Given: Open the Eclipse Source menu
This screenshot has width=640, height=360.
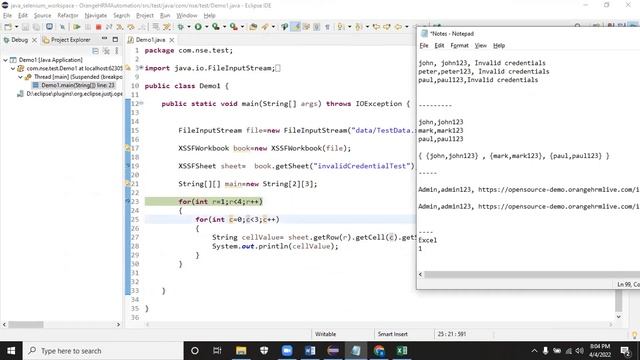Looking at the screenshot, I should [x=42, y=16].
